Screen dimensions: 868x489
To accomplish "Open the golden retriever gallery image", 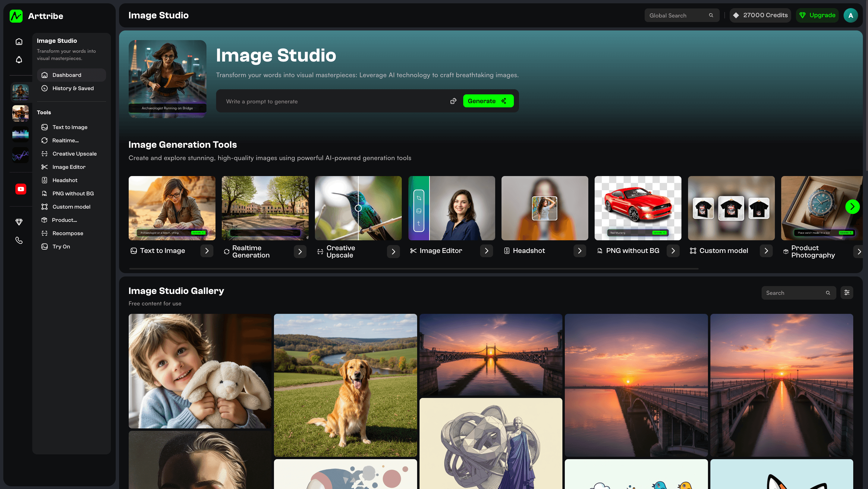I will 345,385.
